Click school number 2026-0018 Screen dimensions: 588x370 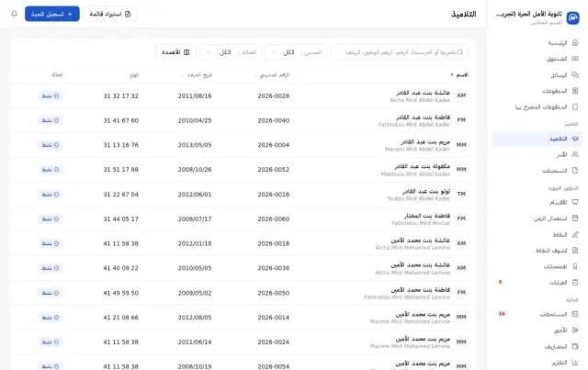point(274,243)
